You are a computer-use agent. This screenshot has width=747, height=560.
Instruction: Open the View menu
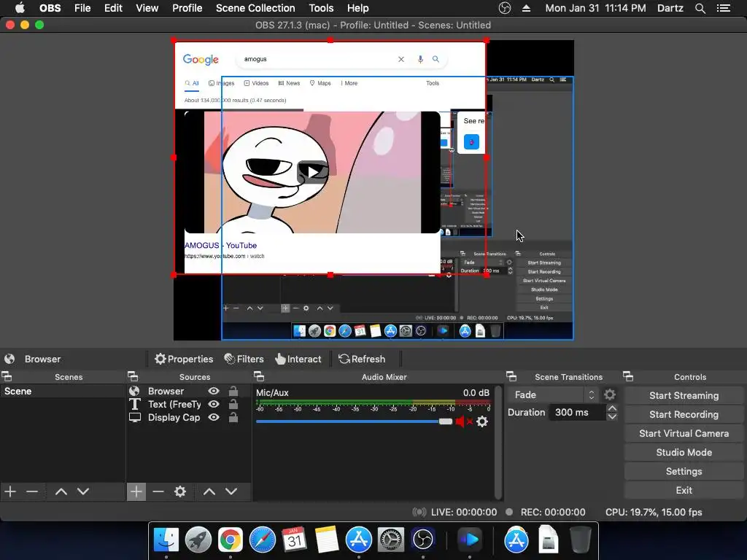coord(147,8)
